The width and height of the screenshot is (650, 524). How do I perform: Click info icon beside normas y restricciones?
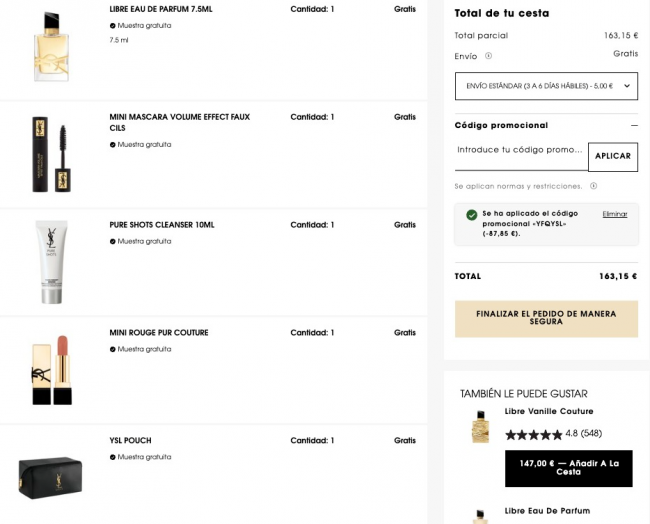(x=593, y=186)
